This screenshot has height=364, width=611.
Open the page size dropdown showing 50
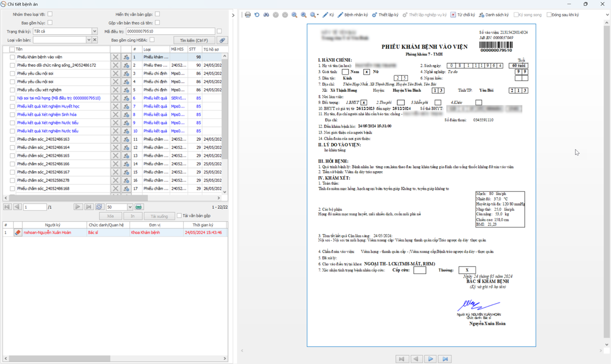[x=130, y=207]
